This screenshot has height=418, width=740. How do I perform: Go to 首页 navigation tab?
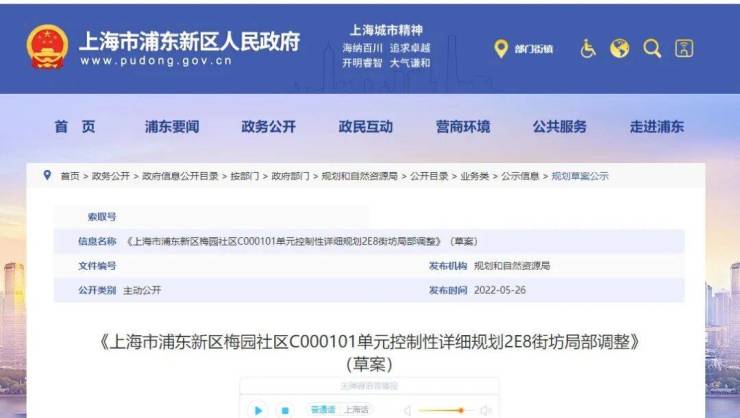click(75, 126)
